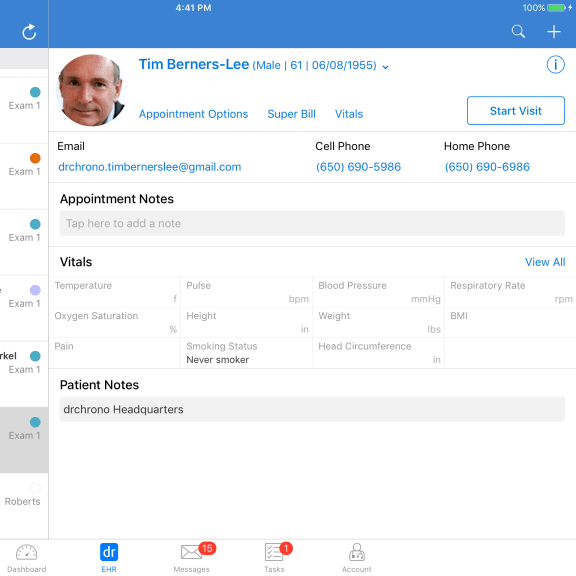Screen dimensions: 576x576
Task: Tap Patient Notes drchrono Headquarters field
Action: 312,409
